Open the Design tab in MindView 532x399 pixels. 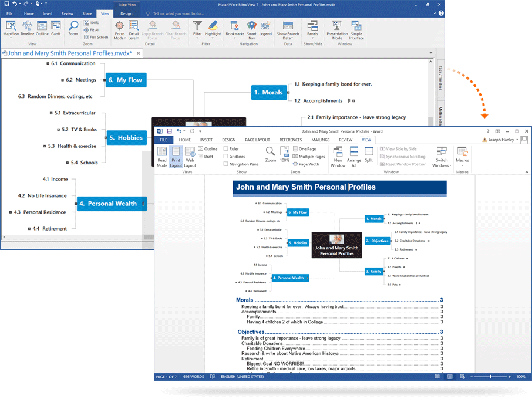126,13
